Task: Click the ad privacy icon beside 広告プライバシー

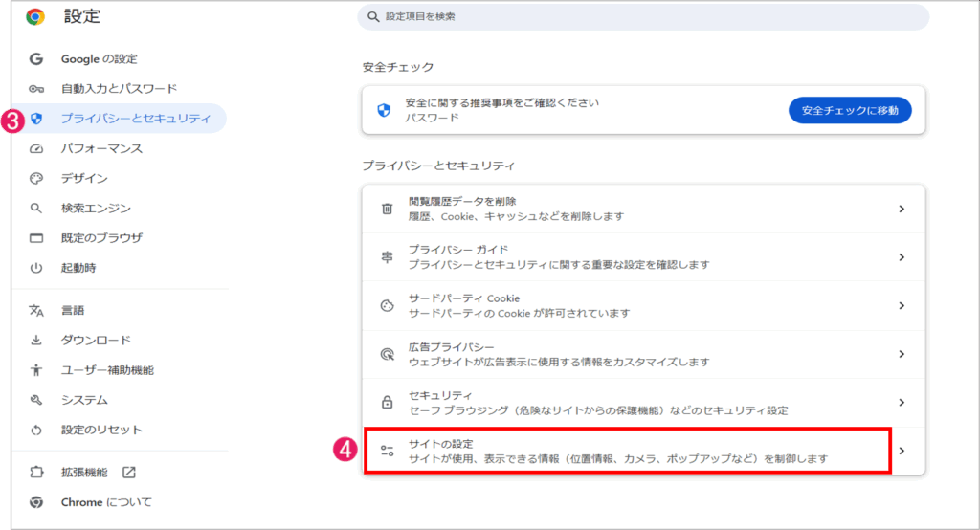Action: 388,354
